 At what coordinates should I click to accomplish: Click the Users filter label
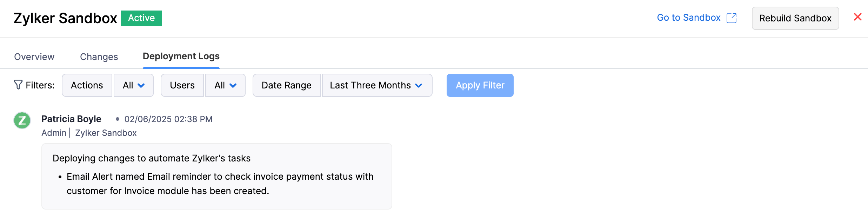182,85
